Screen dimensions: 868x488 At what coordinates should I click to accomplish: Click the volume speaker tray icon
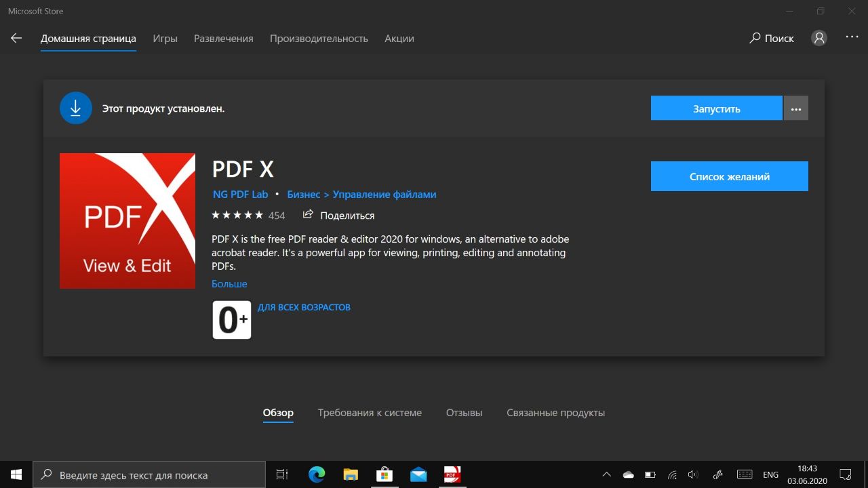coord(693,474)
